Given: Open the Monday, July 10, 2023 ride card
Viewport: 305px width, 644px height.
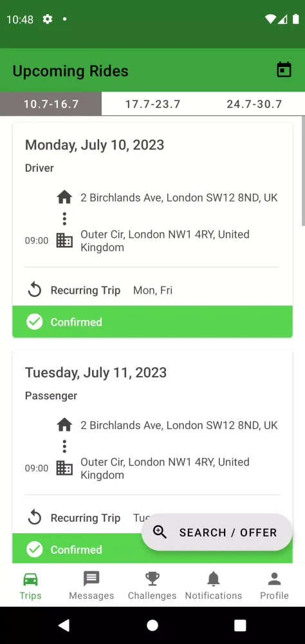Looking at the screenshot, I should [152, 230].
